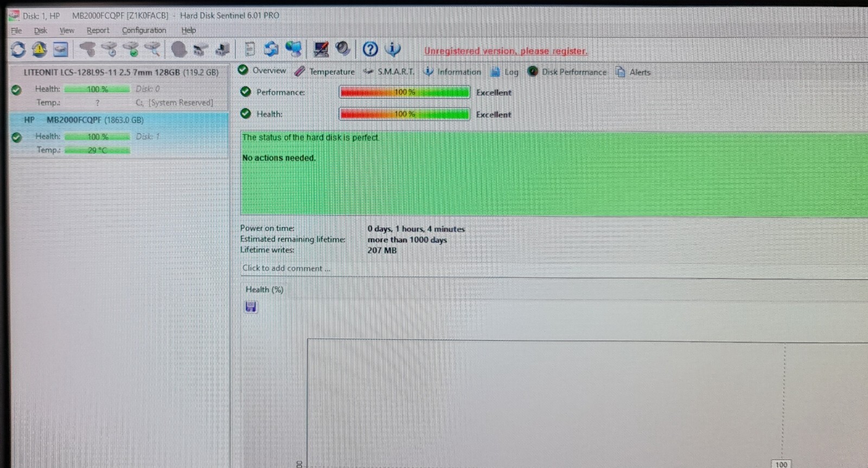868x468 pixels.
Task: Switch to the Disk Performance tab
Action: 567,72
